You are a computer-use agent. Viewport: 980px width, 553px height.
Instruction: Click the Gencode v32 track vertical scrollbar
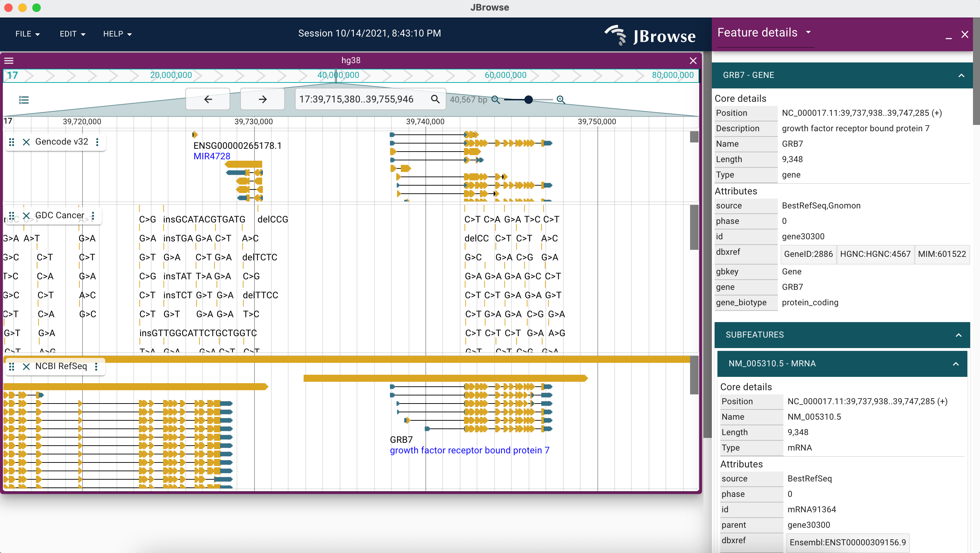coord(694,137)
